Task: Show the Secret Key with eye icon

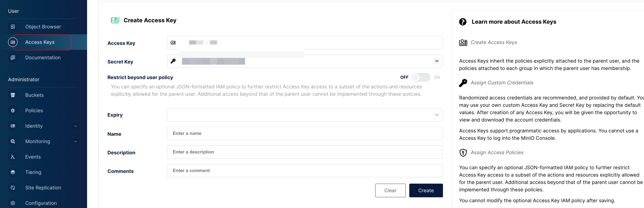Action: 436,61
